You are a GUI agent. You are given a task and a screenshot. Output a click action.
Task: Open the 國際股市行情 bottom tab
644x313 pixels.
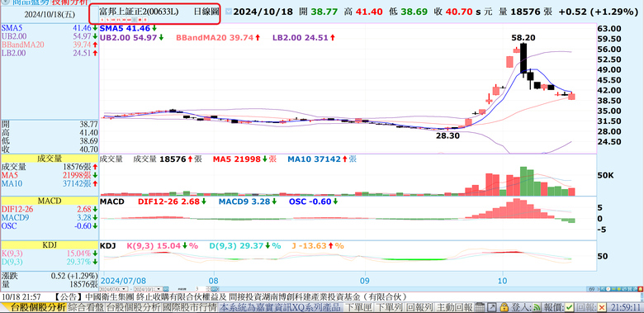tap(190, 308)
